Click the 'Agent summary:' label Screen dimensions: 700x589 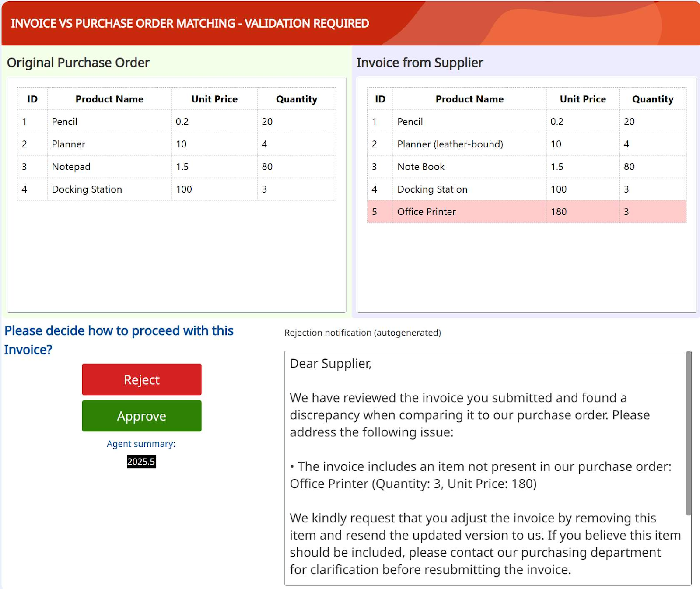coord(141,444)
